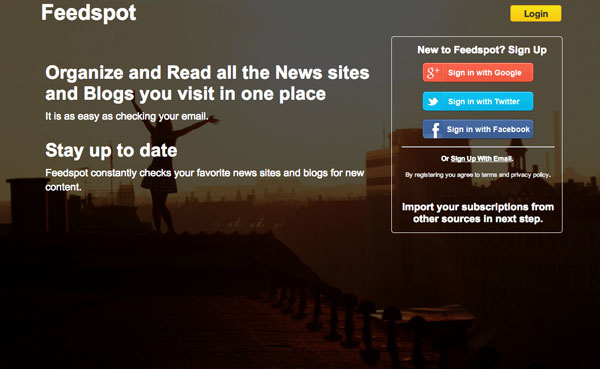Click 'Feedspot constantly checks your favorite news' paragraph
The height and width of the screenshot is (369, 600).
[x=204, y=180]
